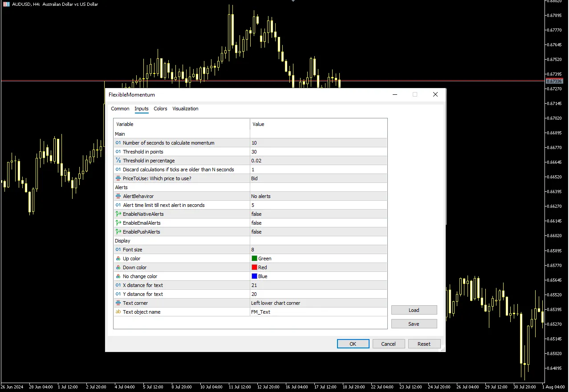Click the string icon beside Text object name
The image size is (569, 392).
click(118, 312)
